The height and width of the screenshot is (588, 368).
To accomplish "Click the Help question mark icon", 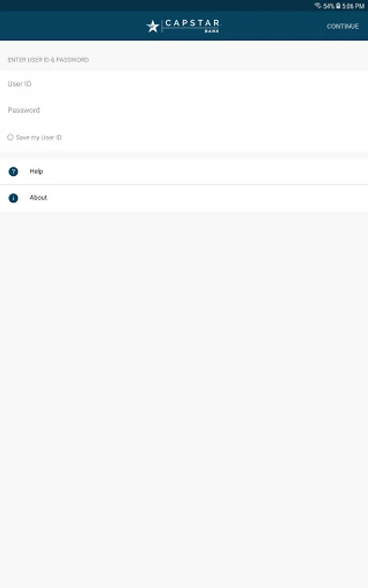I will (x=13, y=172).
